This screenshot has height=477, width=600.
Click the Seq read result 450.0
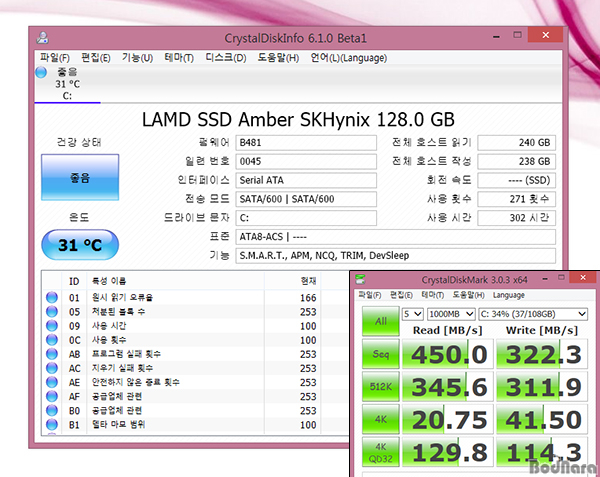coord(448,354)
